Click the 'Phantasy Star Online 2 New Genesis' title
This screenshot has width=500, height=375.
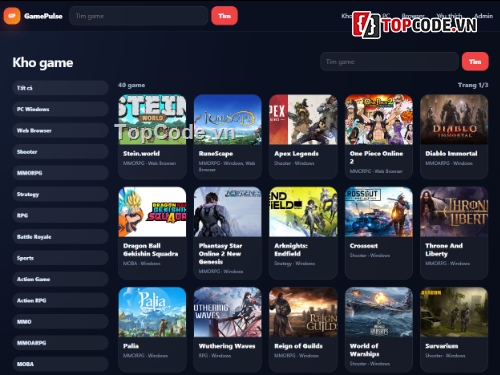click(220, 254)
